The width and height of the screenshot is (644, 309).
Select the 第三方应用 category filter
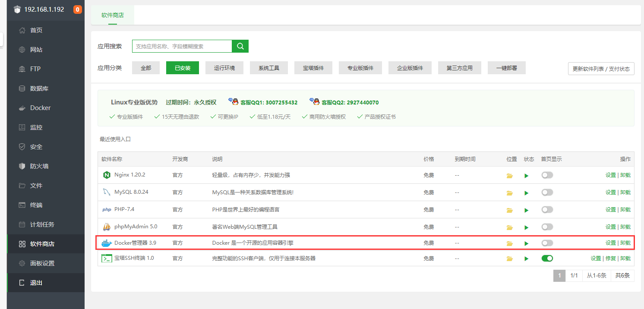(x=460, y=68)
